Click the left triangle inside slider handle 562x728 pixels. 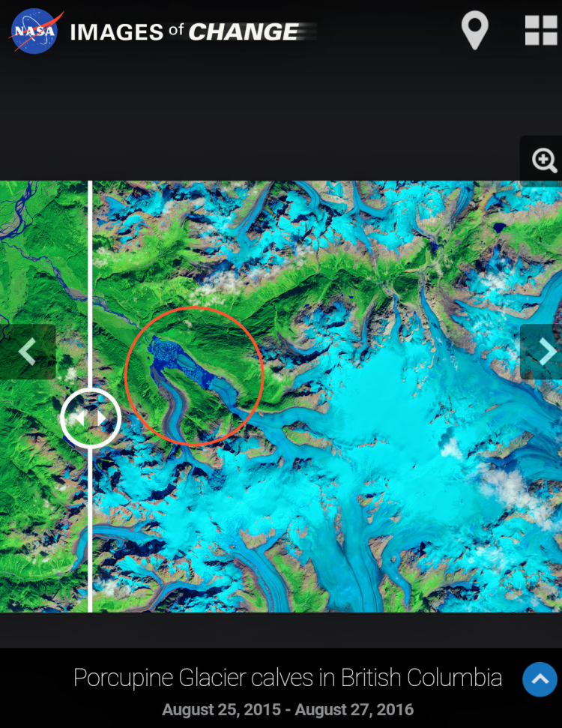coord(80,419)
